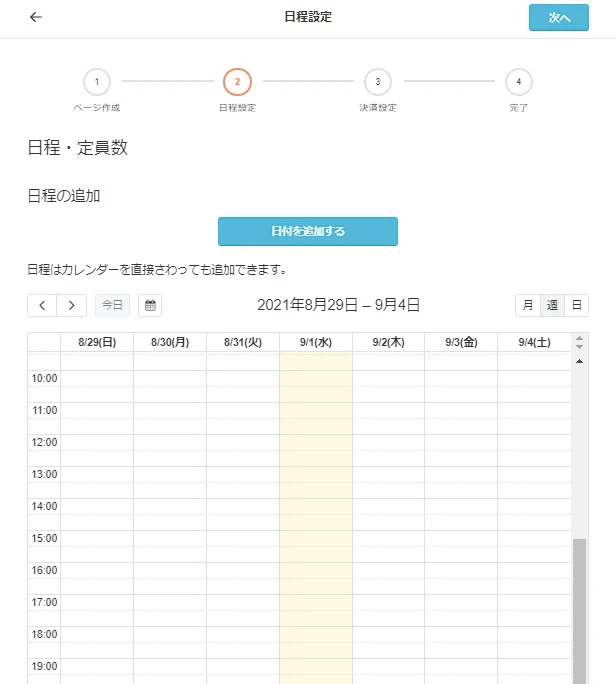Click step 2 日程設定 circle

coord(237,82)
